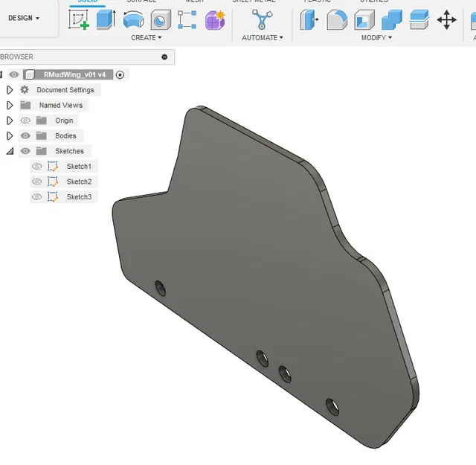
Task: Click the Create Form purple icon
Action: click(x=215, y=20)
